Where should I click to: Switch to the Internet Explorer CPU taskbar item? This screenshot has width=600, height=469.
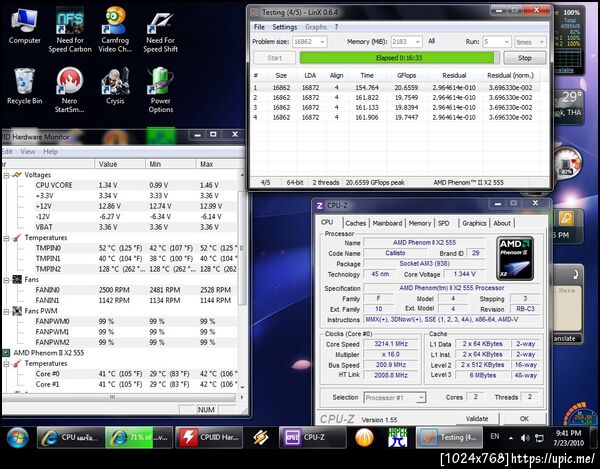tap(71, 437)
